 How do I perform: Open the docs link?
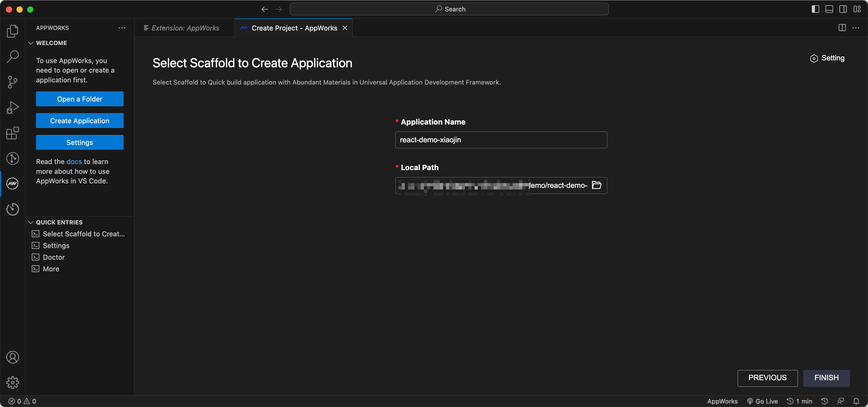click(74, 162)
